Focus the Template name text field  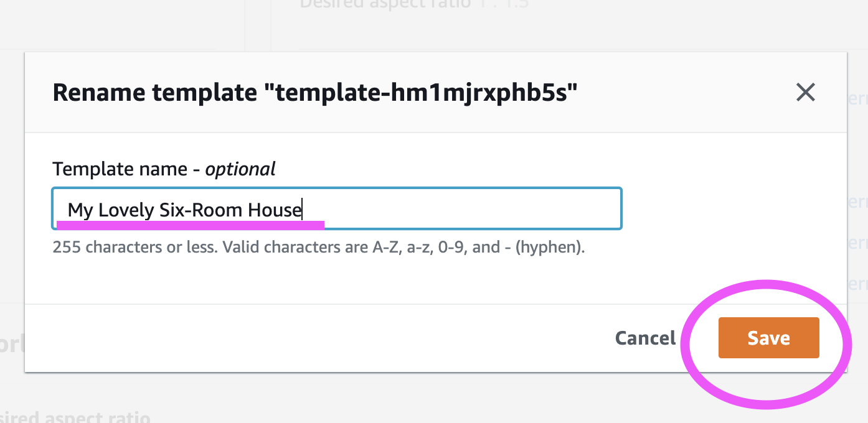point(337,209)
